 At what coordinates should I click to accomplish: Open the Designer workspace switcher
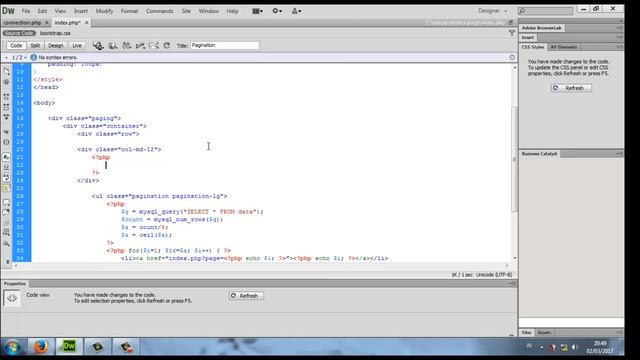[492, 11]
